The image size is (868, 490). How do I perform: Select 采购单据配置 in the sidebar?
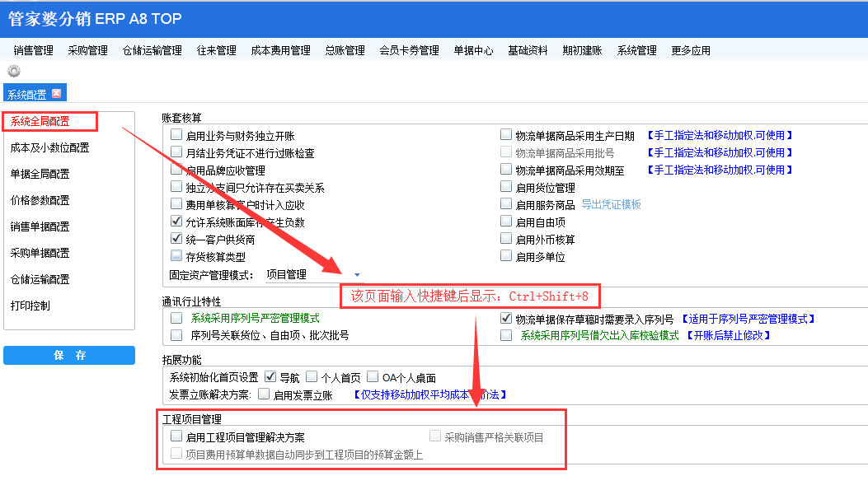[x=40, y=253]
